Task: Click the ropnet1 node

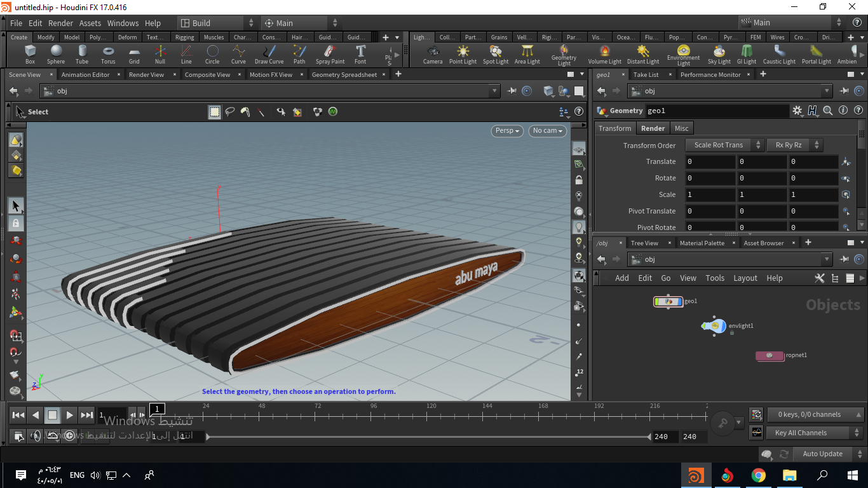Action: (770, 355)
